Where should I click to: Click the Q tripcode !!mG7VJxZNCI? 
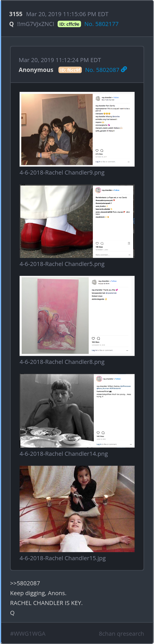click(35, 24)
